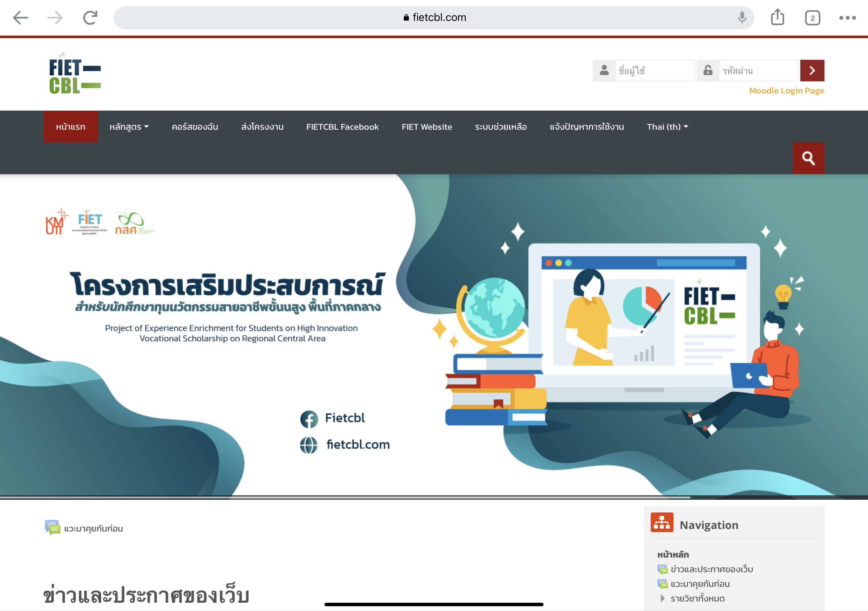The image size is (868, 611).
Task: Expand the Thai (th) language dropdown
Action: click(667, 127)
